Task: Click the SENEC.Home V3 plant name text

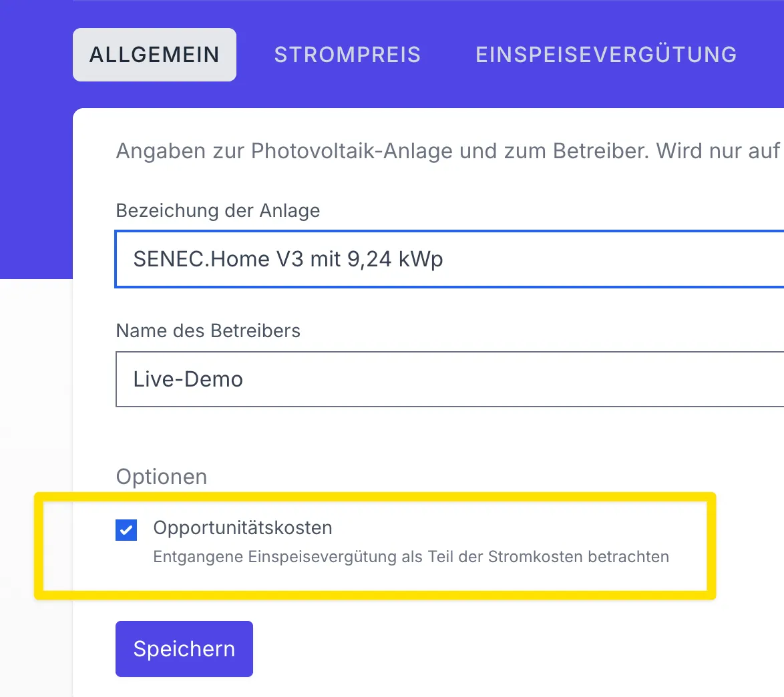Action: tap(288, 259)
